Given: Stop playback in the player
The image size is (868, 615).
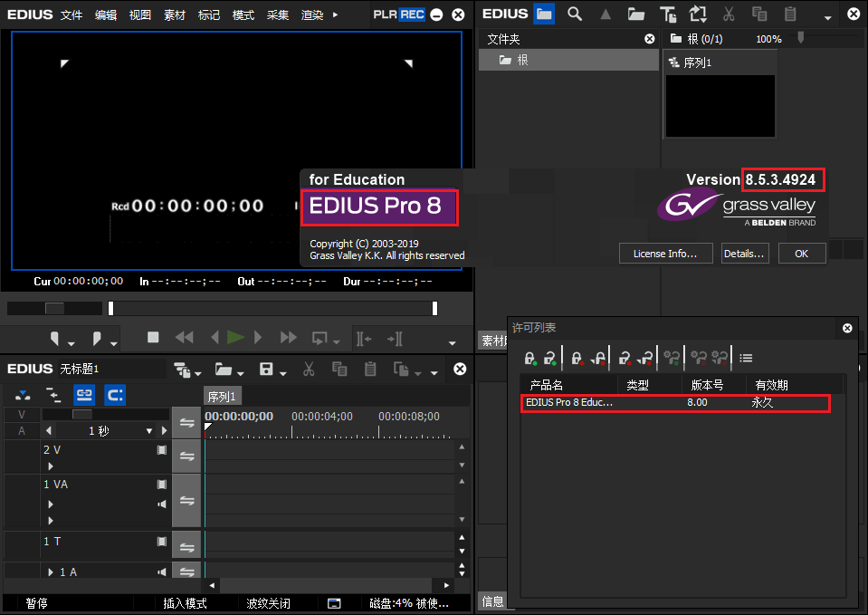Looking at the screenshot, I should (153, 338).
